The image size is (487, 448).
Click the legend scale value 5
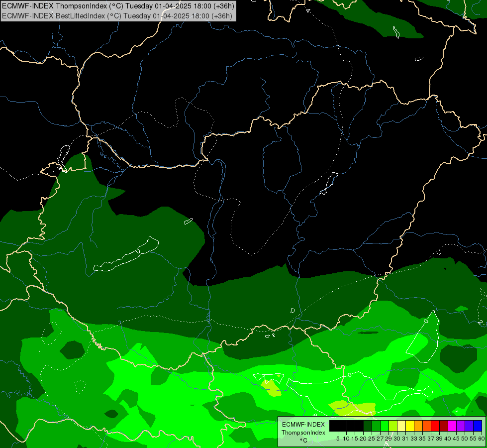click(338, 439)
